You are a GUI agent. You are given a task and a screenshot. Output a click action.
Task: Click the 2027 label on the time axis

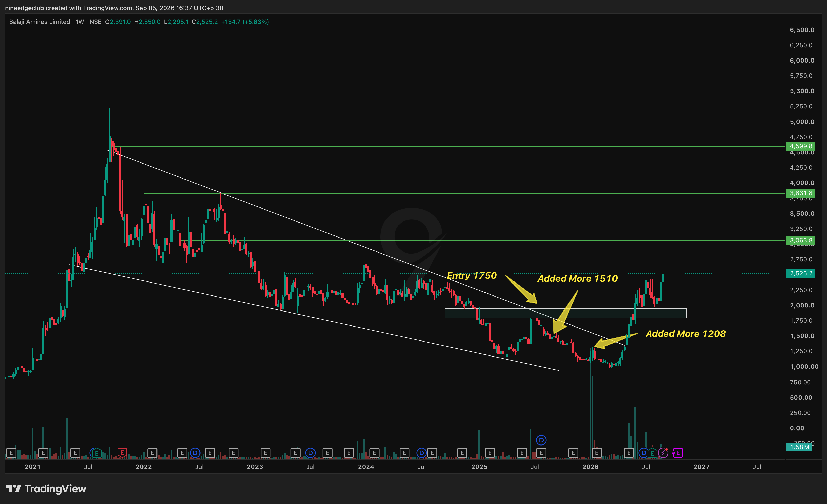pos(702,467)
